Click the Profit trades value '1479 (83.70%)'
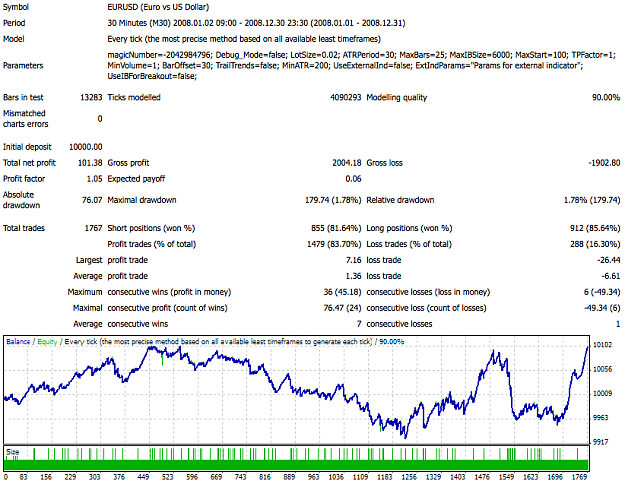Screen dimensions: 625x481 click(x=334, y=244)
